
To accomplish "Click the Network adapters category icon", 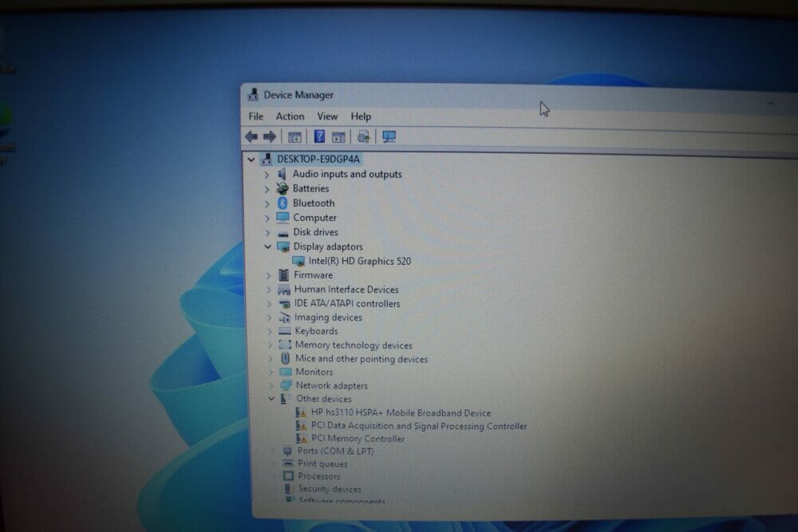I will coord(286,385).
